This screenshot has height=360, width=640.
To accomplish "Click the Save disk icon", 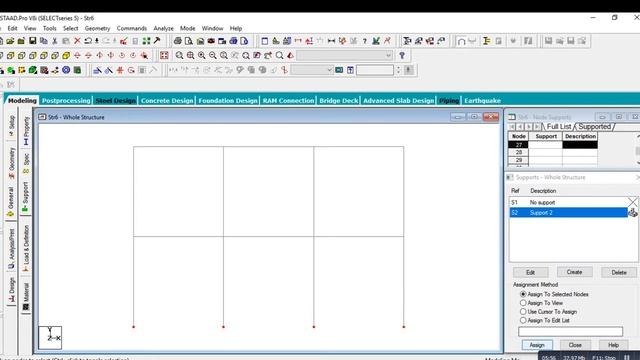I will coord(32,41).
